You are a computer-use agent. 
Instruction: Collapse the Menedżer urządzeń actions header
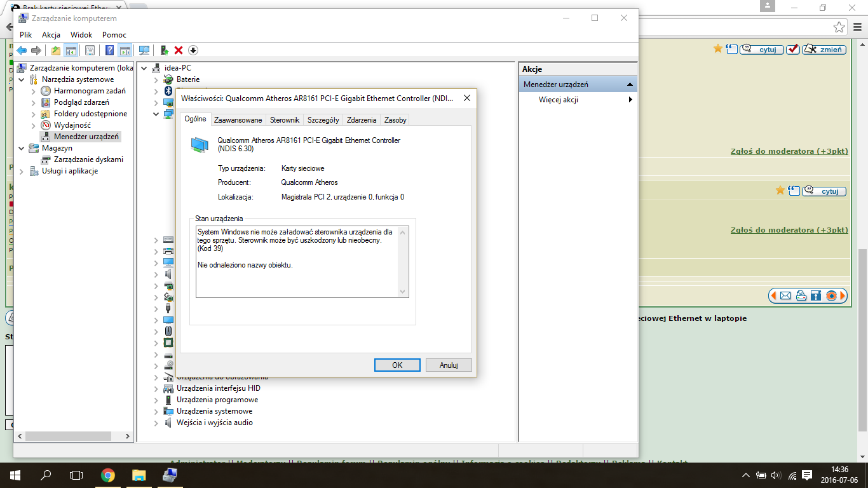pyautogui.click(x=630, y=85)
